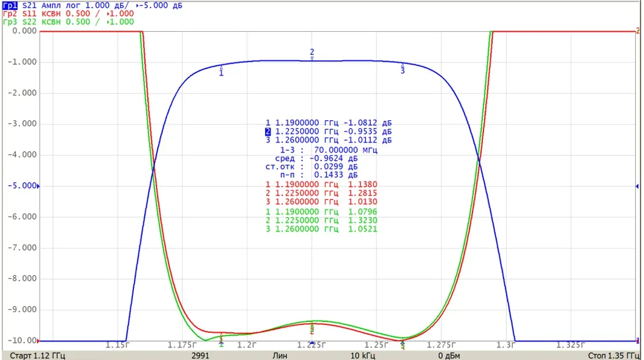Open the Лин sweep type field

pyautogui.click(x=280, y=355)
